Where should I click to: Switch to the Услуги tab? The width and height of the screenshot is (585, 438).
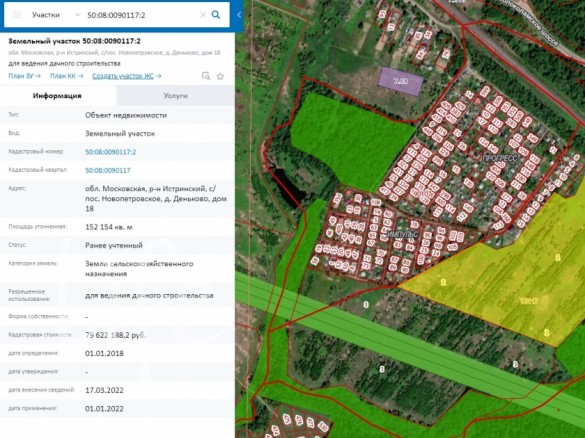(175, 96)
